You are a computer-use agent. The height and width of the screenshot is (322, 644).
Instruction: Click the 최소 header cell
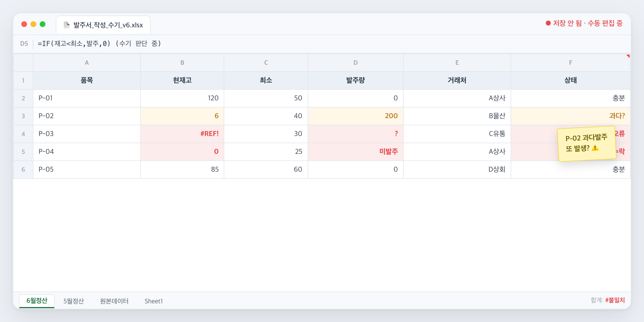tap(266, 80)
